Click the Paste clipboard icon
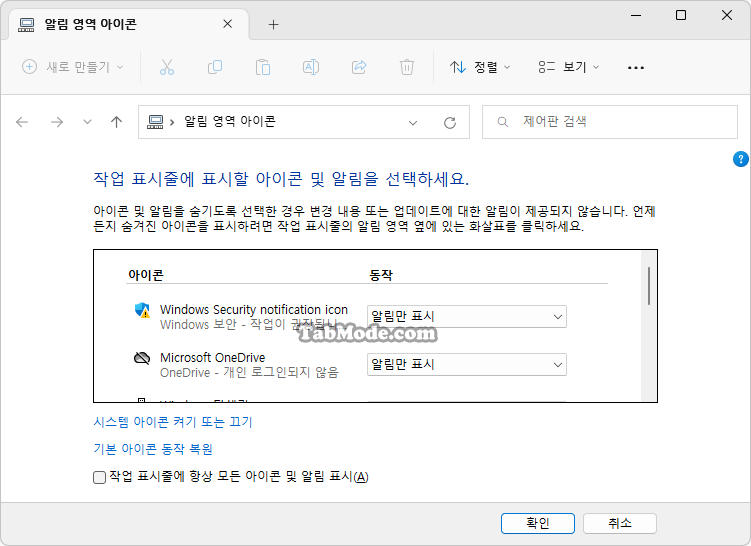751x546 pixels. pos(263,67)
